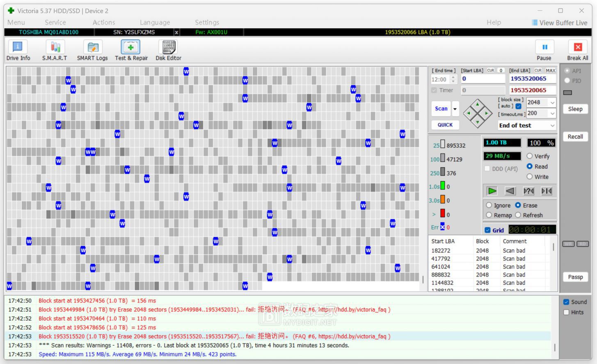
Task: Click the MAX button next to End LBA
Action: click(551, 71)
